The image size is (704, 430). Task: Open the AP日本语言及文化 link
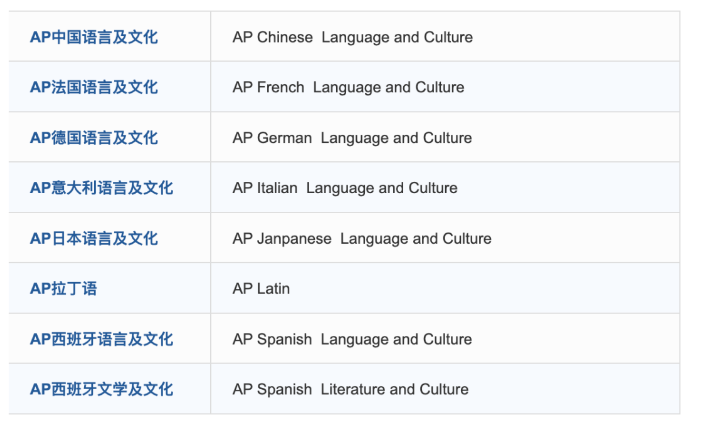93,239
